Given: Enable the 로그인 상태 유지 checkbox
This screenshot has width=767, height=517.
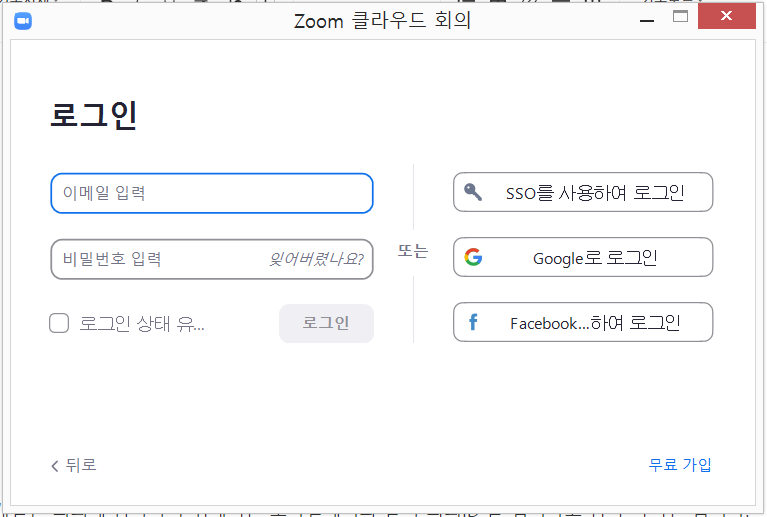Looking at the screenshot, I should (x=59, y=323).
